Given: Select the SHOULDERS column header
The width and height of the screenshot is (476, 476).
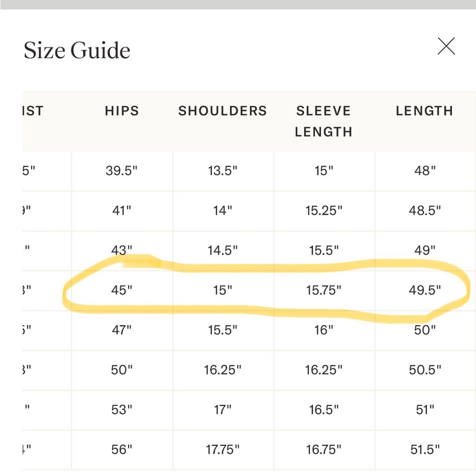Looking at the screenshot, I should [x=222, y=111].
